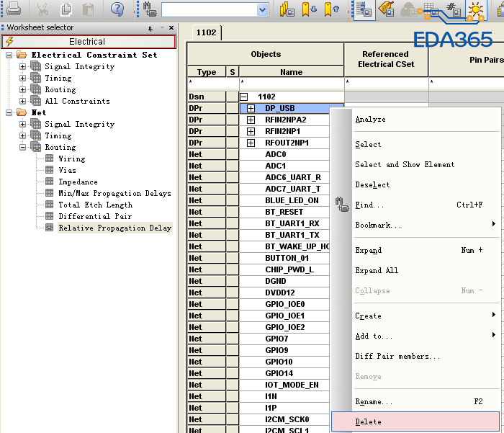This screenshot has width=504, height=433.
Task: Click the Cut scissors icon
Action: pos(43,9)
